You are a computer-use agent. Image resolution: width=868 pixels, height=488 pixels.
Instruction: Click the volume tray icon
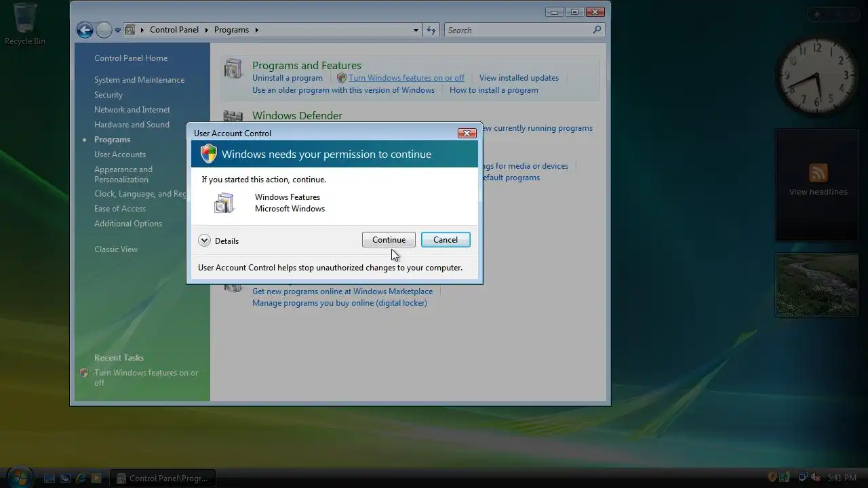[816, 477]
